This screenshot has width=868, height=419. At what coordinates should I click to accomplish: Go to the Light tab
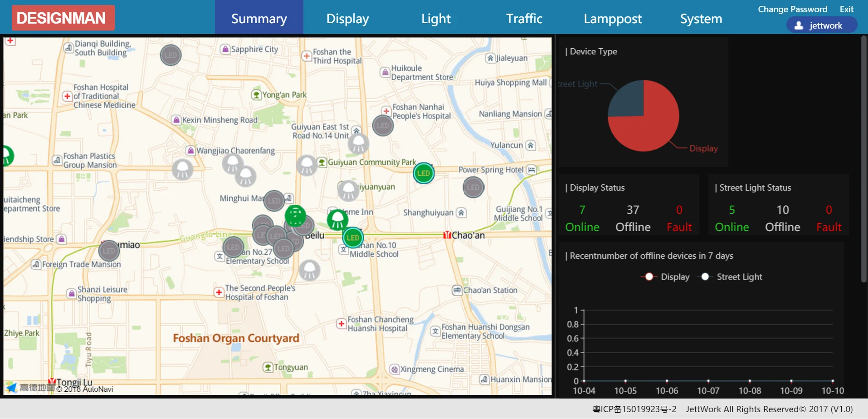436,18
